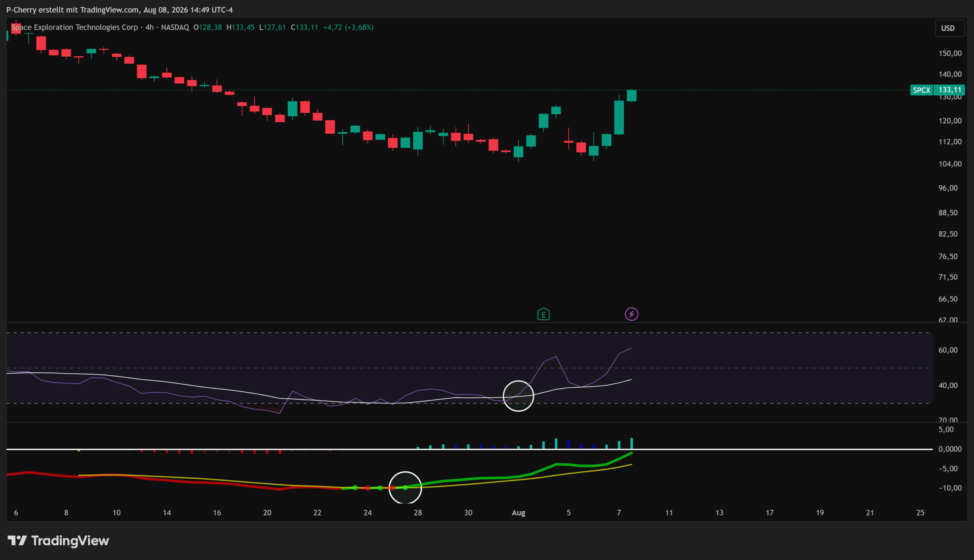The width and height of the screenshot is (974, 560).
Task: Select the open value O128,38
Action: (x=208, y=27)
